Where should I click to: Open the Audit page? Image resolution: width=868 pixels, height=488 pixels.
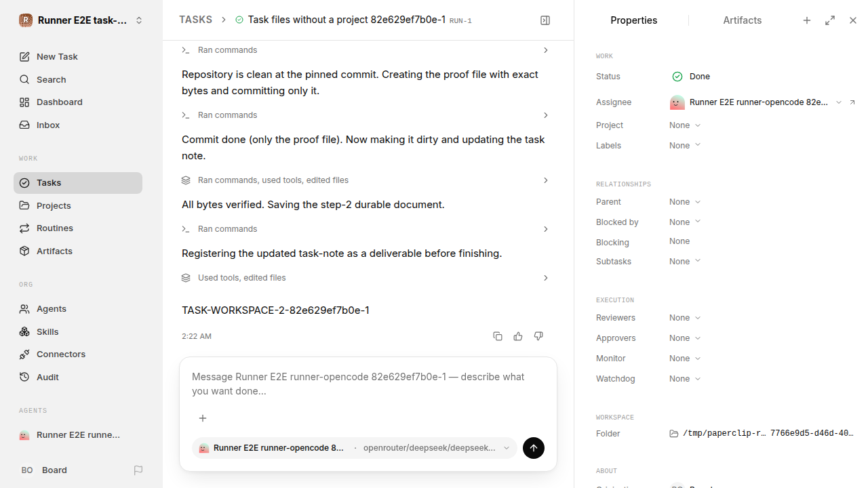pos(78,378)
